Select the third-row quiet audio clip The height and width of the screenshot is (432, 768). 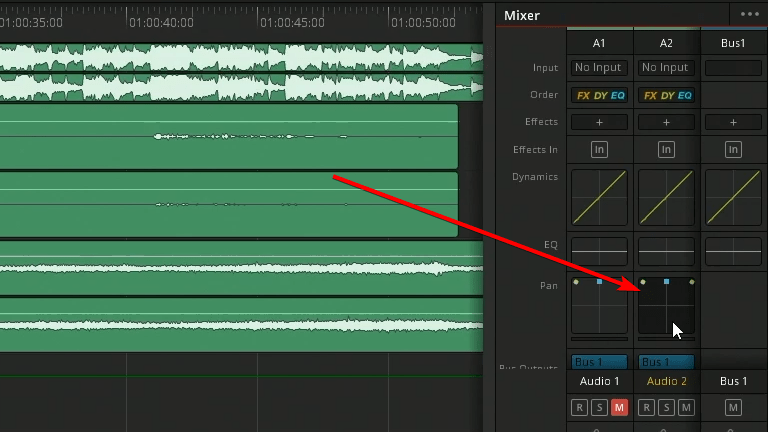click(x=229, y=204)
